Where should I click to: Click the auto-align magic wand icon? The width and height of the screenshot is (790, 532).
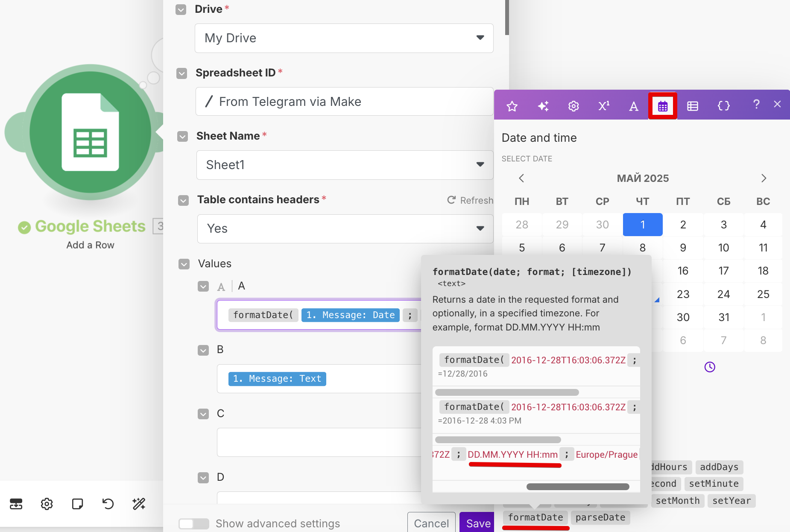coord(139,504)
